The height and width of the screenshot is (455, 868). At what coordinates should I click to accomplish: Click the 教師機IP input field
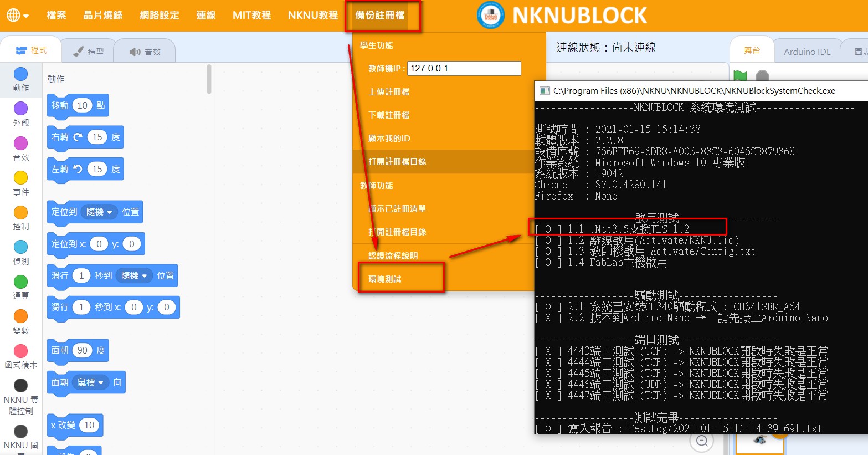tap(464, 68)
